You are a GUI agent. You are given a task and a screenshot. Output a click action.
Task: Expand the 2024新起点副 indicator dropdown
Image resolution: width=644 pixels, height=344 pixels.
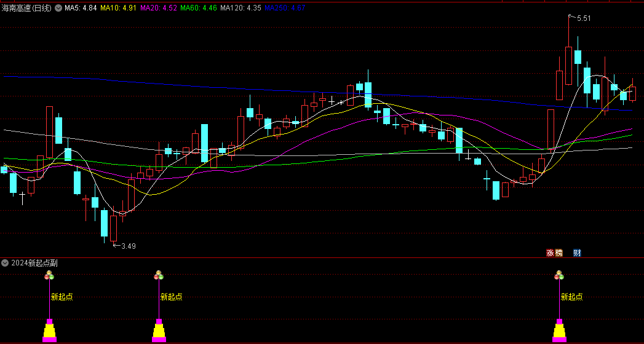(5, 264)
